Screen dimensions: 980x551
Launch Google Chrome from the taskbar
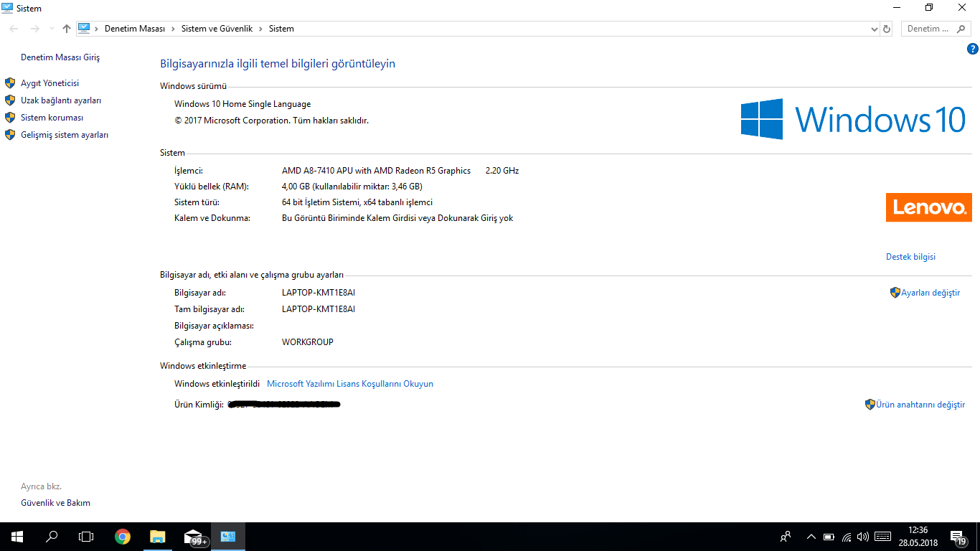pyautogui.click(x=123, y=537)
